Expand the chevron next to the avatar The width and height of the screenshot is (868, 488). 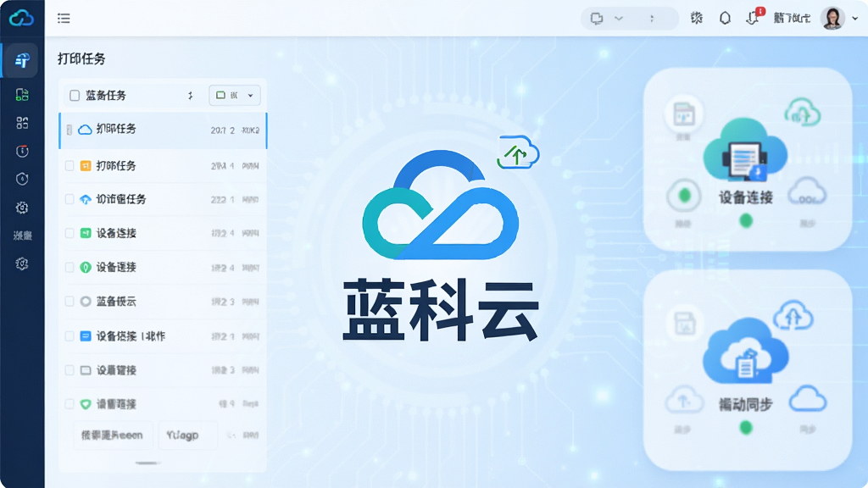pos(855,19)
